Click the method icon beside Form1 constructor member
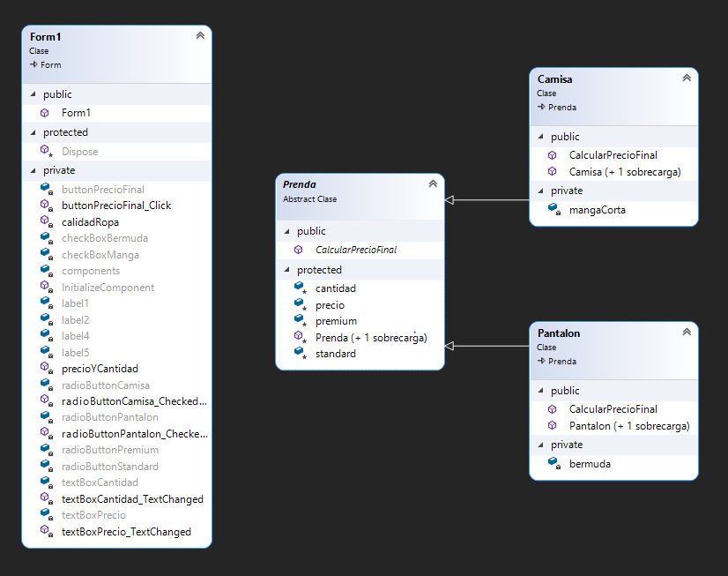This screenshot has width=728, height=576. click(x=44, y=113)
